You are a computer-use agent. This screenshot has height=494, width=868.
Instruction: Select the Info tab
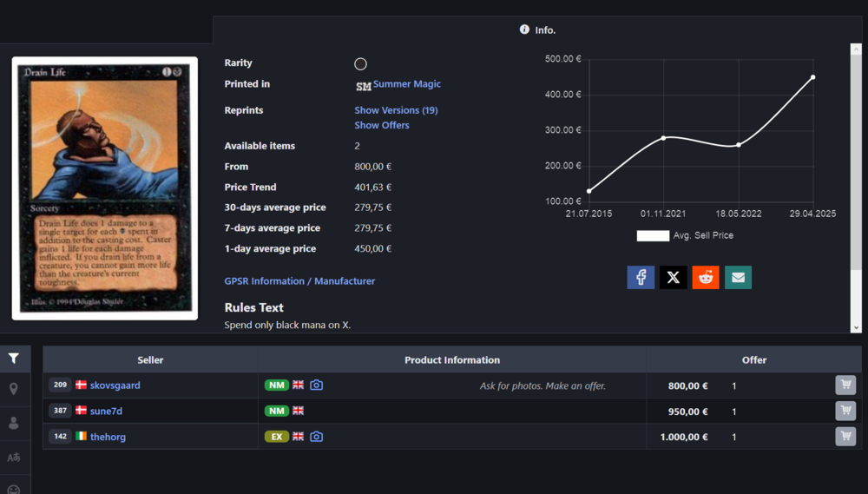point(537,30)
